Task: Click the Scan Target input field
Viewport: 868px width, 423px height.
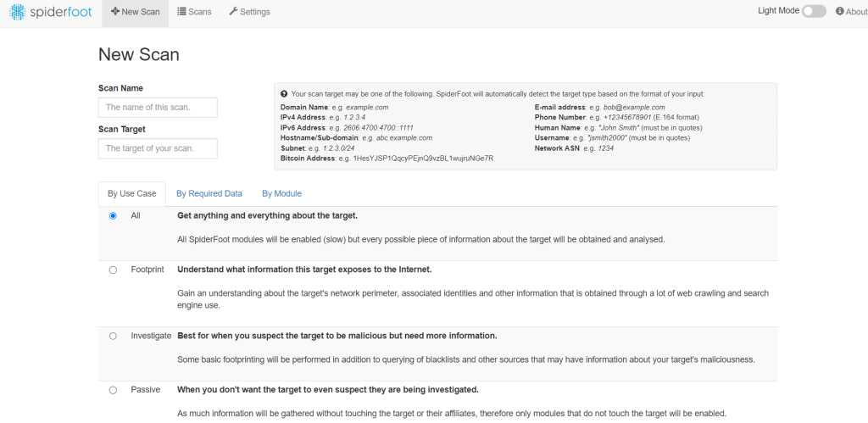Action: tap(158, 148)
